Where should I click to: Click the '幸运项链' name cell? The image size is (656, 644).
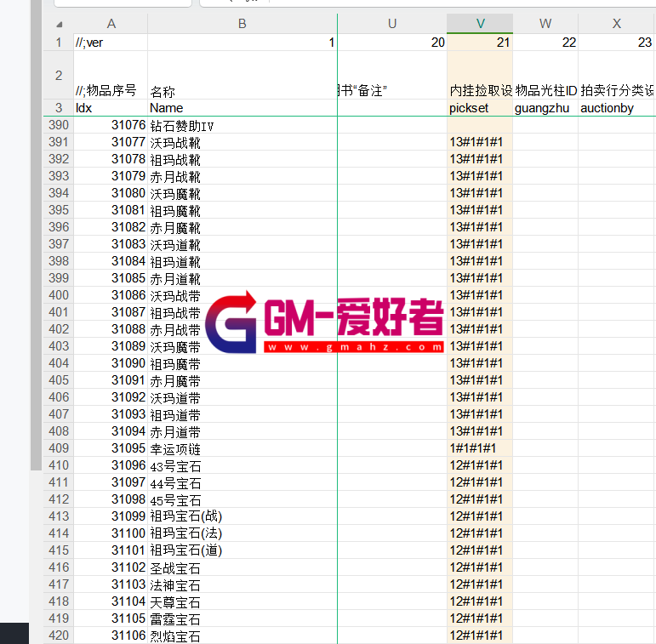coord(242,448)
